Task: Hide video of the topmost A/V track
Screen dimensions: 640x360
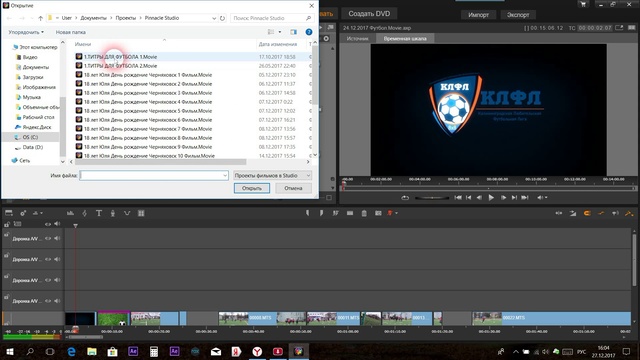Action: point(48,238)
